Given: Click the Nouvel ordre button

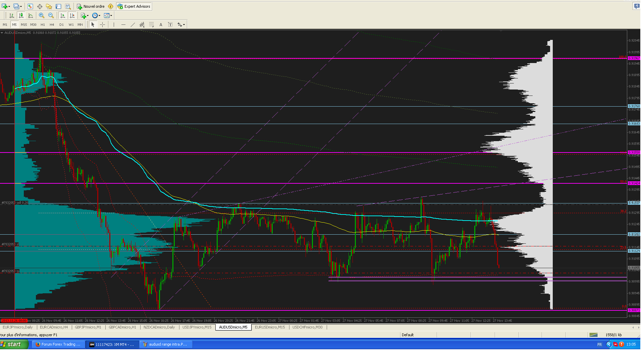Looking at the screenshot, I should (91, 6).
